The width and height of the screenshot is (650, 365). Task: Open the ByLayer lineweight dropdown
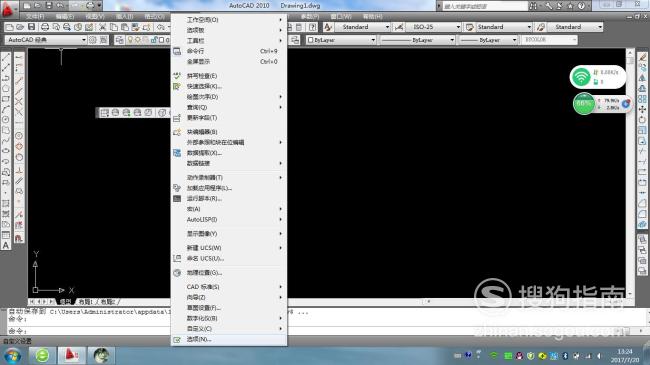point(488,40)
